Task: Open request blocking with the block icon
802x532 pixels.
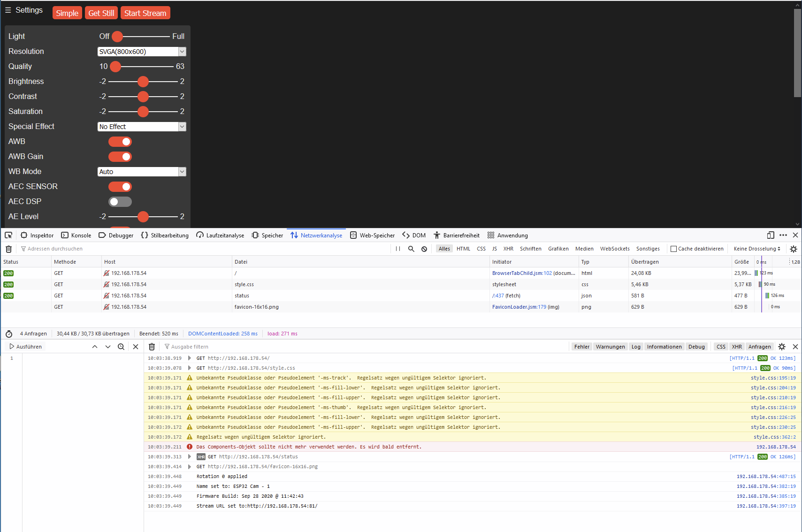Action: coord(424,249)
